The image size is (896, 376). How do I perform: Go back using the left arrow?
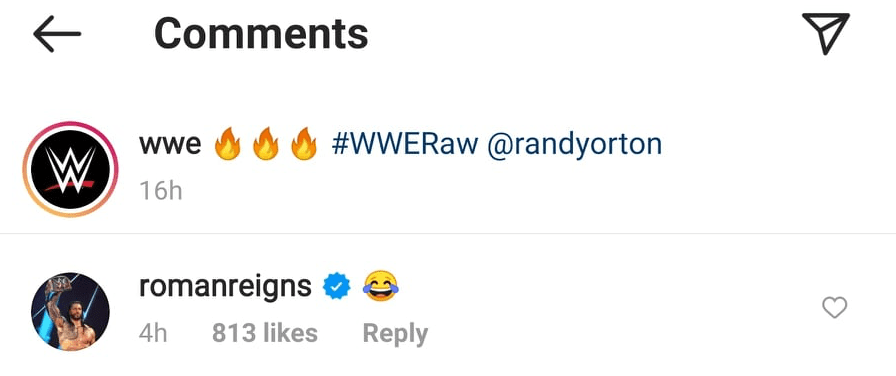[x=57, y=34]
